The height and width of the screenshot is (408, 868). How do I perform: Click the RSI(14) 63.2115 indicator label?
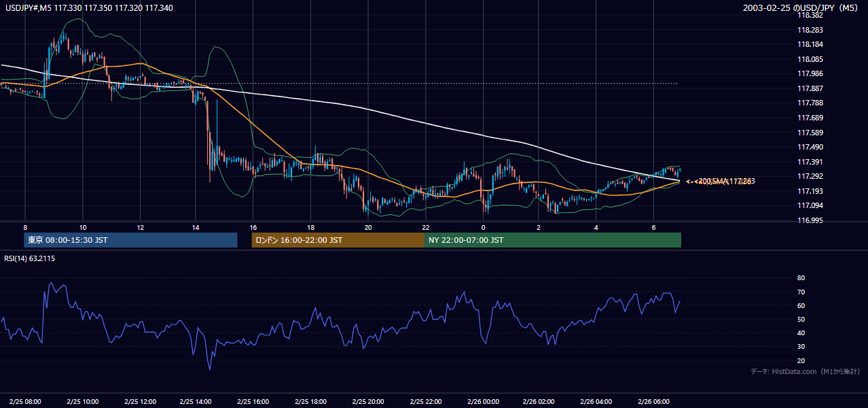click(30, 258)
